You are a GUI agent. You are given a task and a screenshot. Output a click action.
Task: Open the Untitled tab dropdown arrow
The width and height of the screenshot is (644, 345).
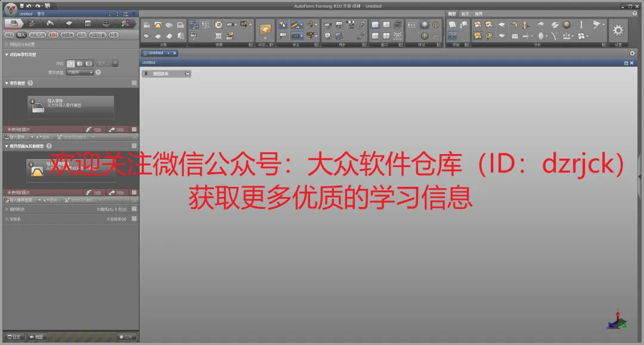click(x=168, y=53)
